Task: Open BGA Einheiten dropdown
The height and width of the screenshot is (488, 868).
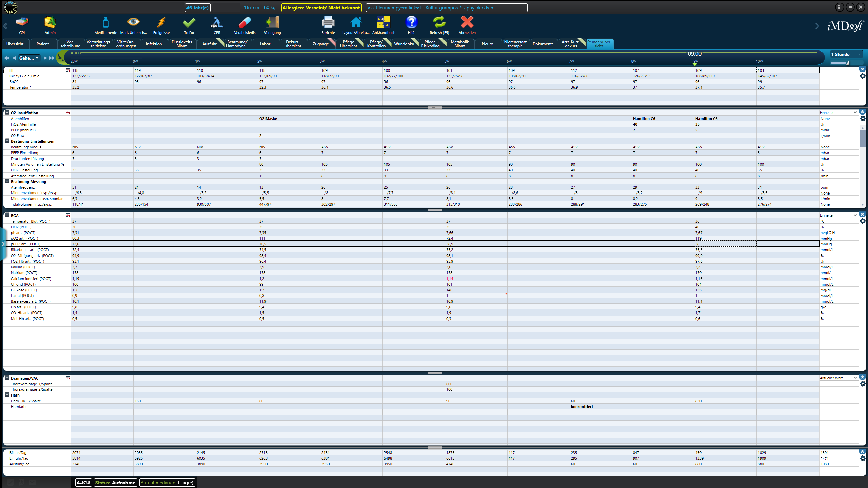Action: pos(838,215)
